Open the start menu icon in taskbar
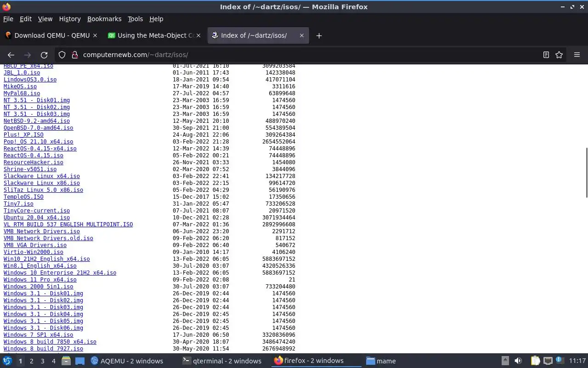Image resolution: width=588 pixels, height=368 pixels. point(7,361)
